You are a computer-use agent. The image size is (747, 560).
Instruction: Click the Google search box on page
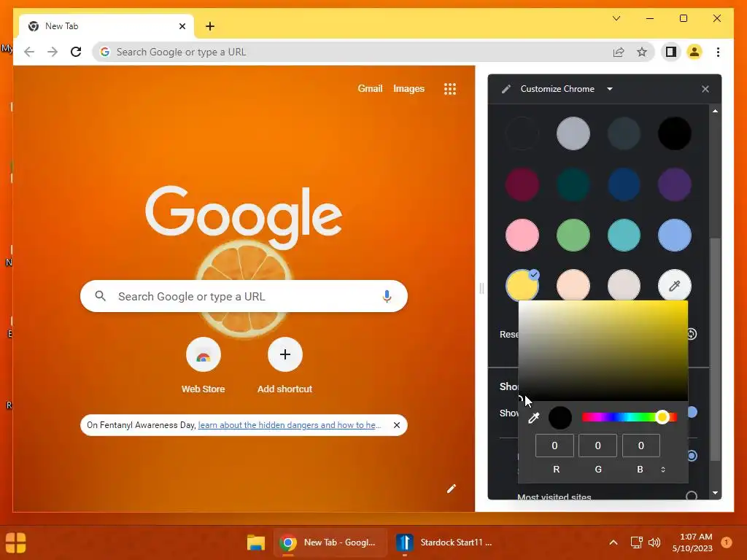click(244, 296)
